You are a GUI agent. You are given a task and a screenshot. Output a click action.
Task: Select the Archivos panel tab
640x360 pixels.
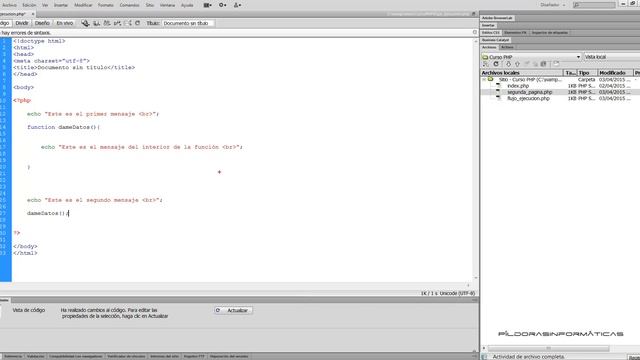(x=489, y=47)
